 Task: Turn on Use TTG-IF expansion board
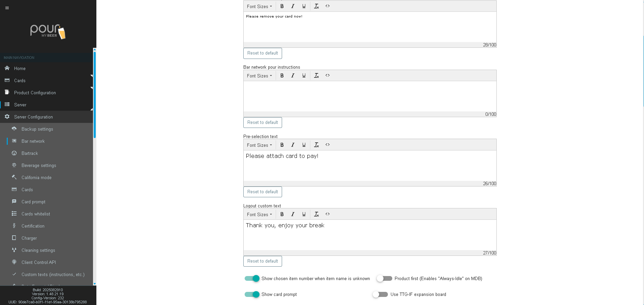[x=380, y=294]
